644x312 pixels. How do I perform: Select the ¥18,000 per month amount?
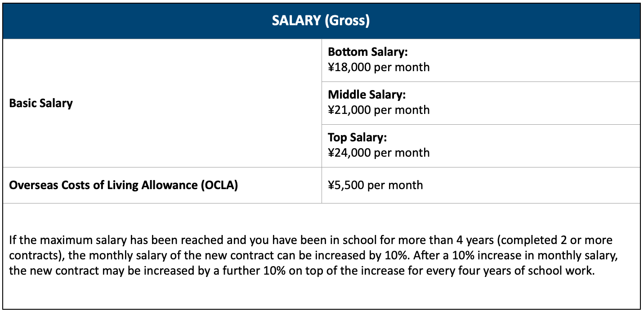pos(379,68)
